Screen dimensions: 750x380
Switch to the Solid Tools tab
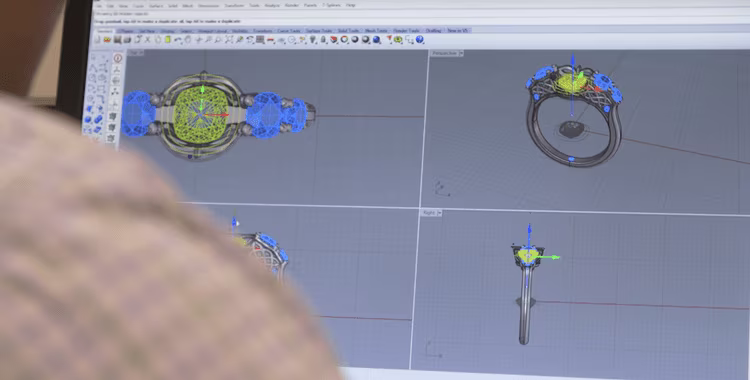(348, 31)
